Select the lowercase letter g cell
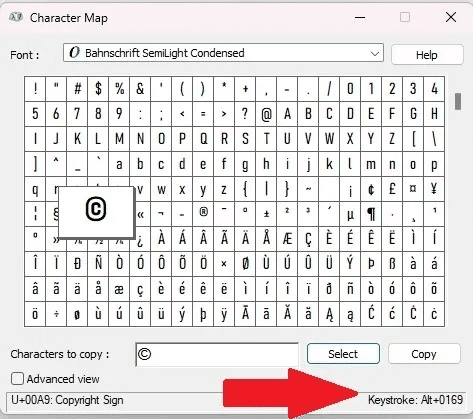The height and width of the screenshot is (419, 473). point(245,164)
